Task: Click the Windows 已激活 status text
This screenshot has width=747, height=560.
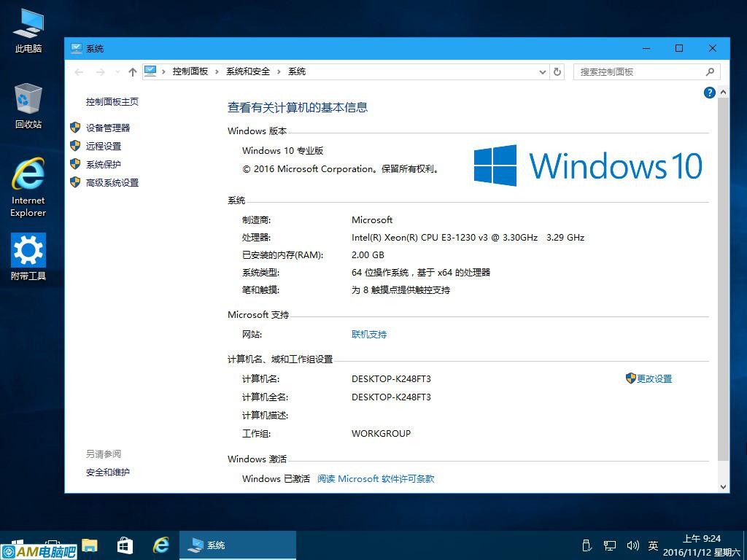Action: click(x=276, y=478)
